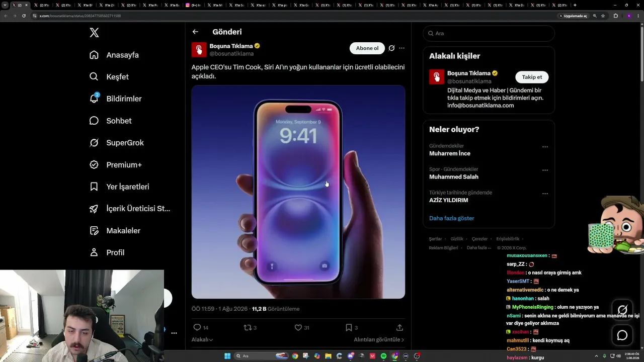
Task: Open more options for AZİZ YILDIRIM trend
Action: pos(545,194)
